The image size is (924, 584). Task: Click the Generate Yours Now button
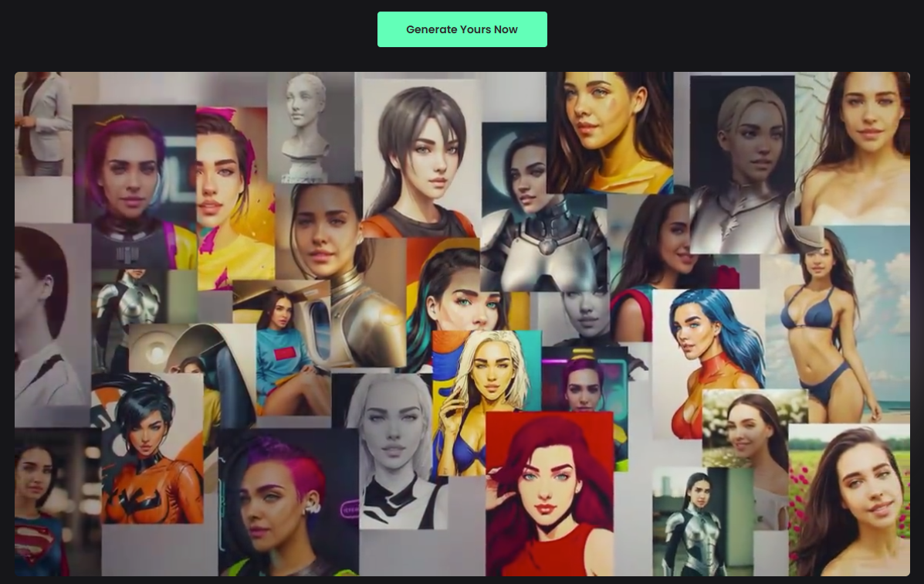(462, 29)
